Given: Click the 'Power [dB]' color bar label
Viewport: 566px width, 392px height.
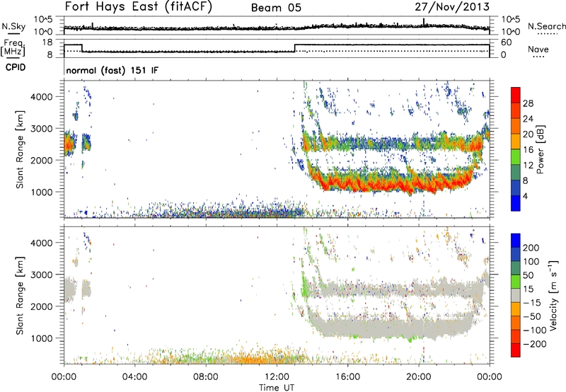Looking at the screenshot, I should click(x=541, y=149).
